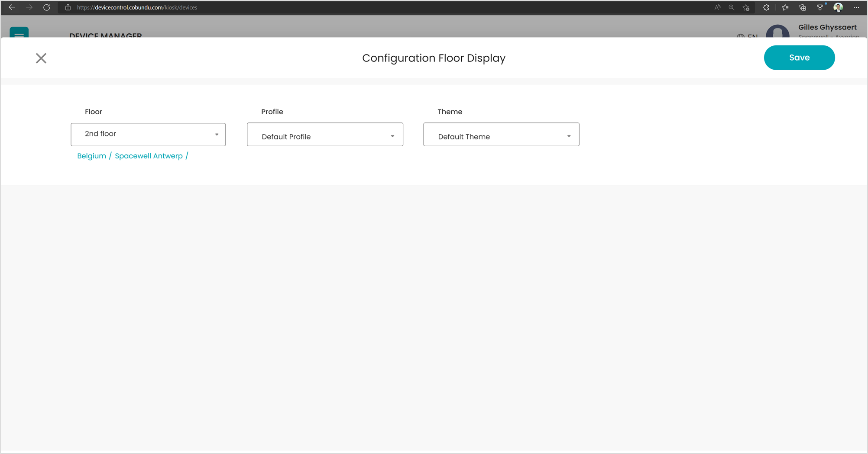The width and height of the screenshot is (868, 454).
Task: Open the browser zoom magnifier icon
Action: [732, 7]
